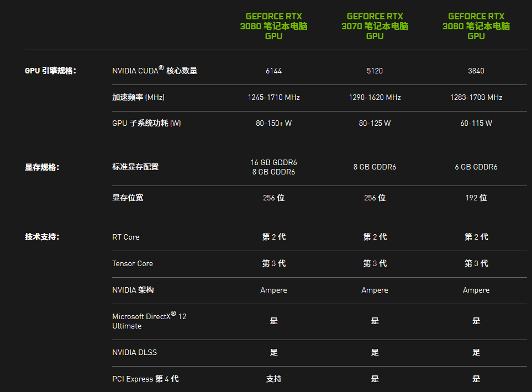Click DirectX 12 Ultimate 是 for RTX 3080
The image size is (532, 392).
coord(273,321)
